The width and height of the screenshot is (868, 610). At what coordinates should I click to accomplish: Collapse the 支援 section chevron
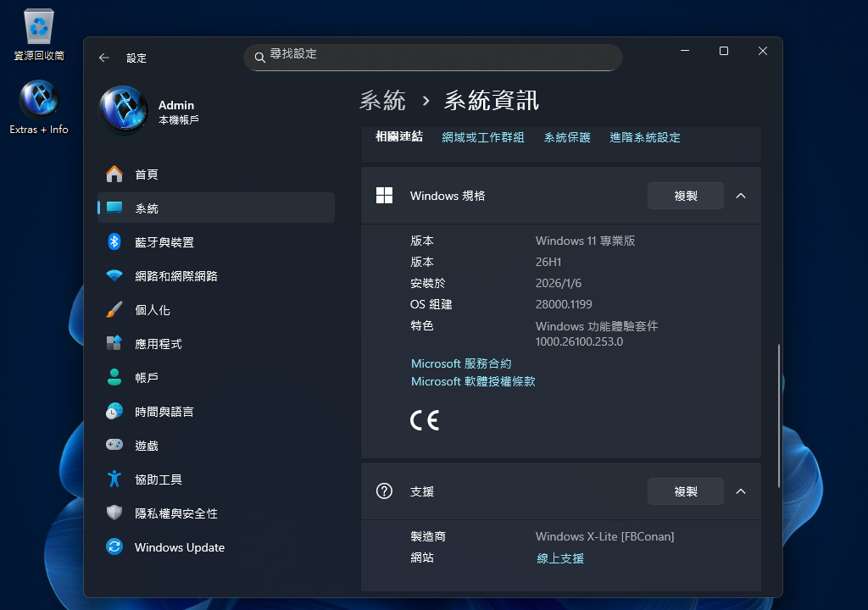pos(741,491)
